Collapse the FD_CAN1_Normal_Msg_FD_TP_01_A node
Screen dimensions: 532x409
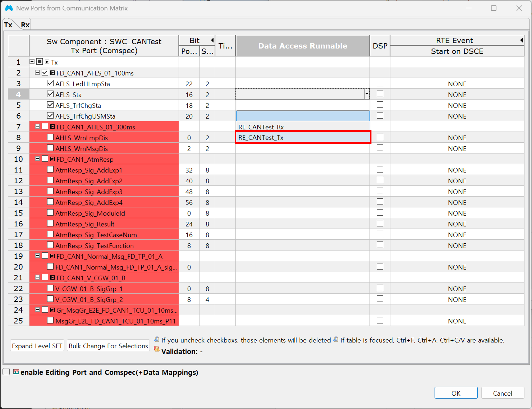[37, 255]
